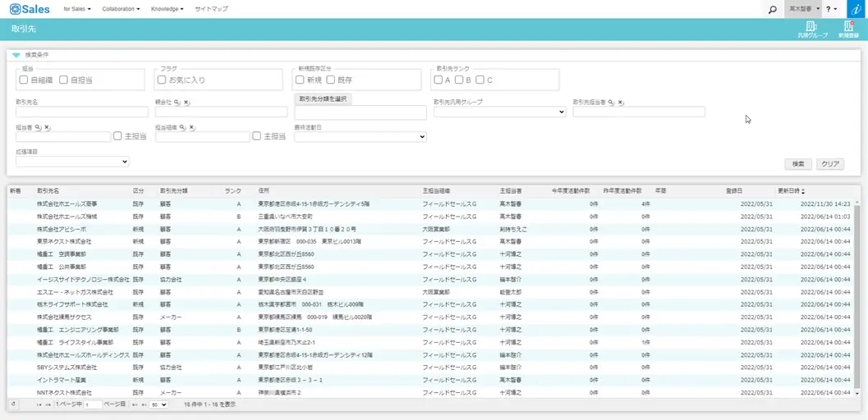The image size is (868, 420).
Task: Click the 取引先名 input field
Action: coord(82,112)
